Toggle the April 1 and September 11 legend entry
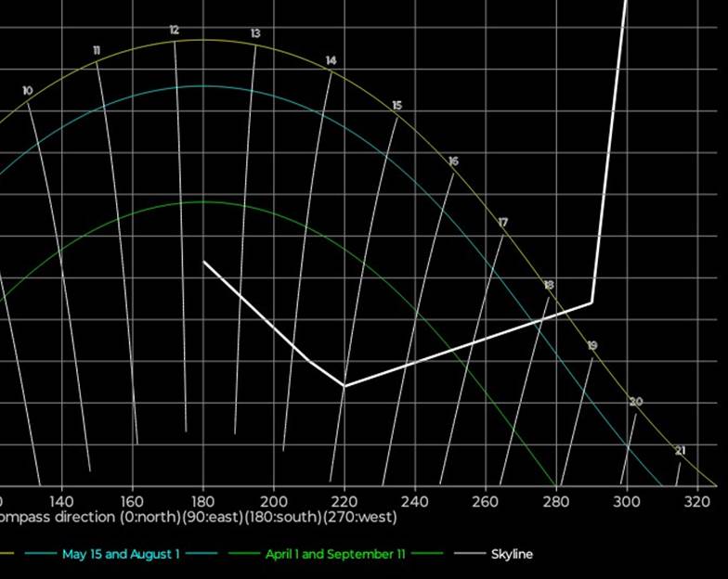Image resolution: width=728 pixels, height=579 pixels. (x=335, y=554)
